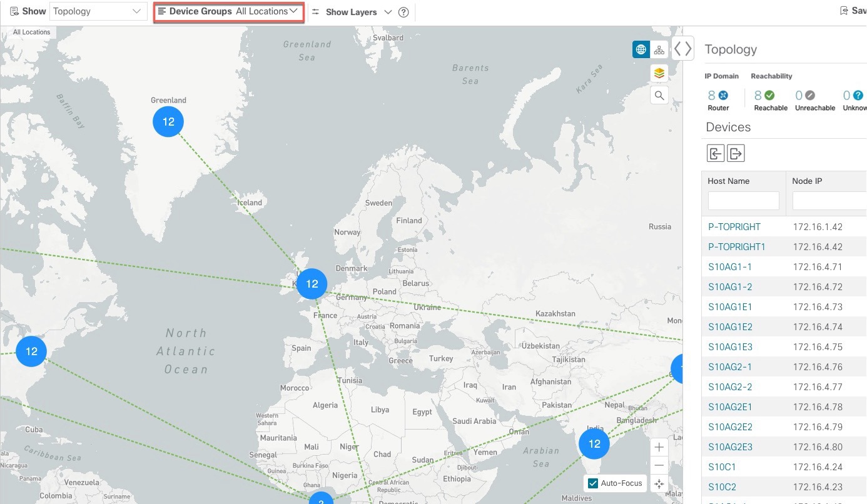Select the All Locations breadcrumb
This screenshot has width=867, height=504.
point(31,32)
